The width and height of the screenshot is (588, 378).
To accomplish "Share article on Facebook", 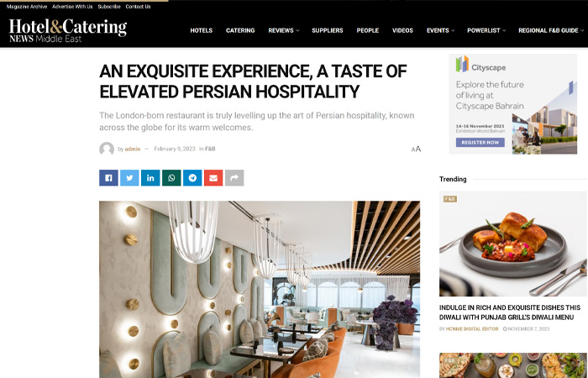I will coord(108,178).
